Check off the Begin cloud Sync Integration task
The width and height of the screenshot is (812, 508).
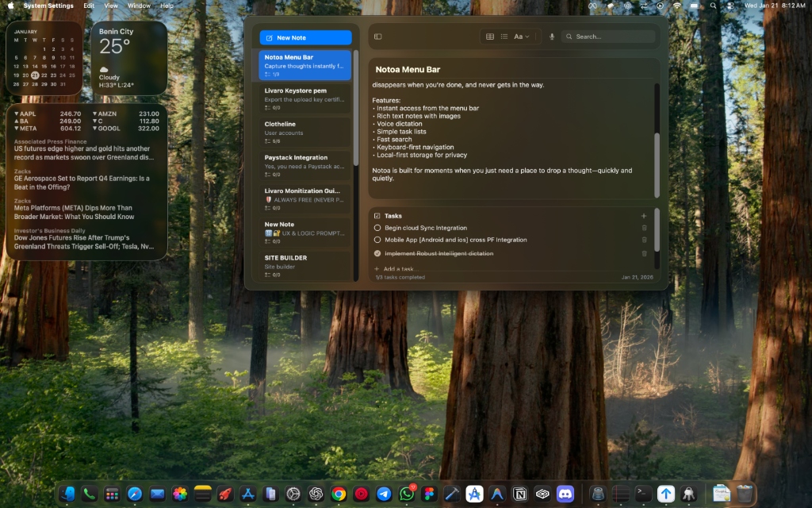click(x=377, y=228)
